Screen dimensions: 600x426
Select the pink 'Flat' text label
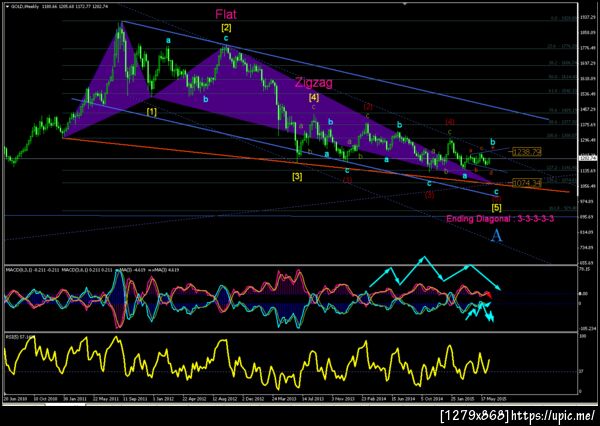226,15
